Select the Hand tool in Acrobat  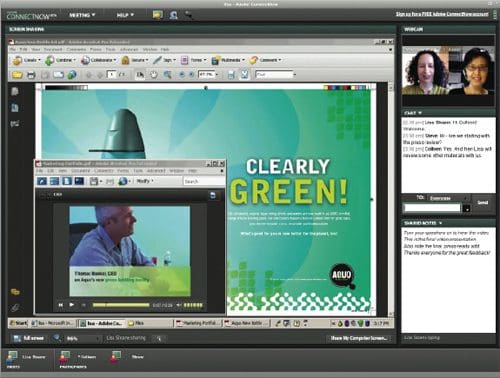coord(153,75)
